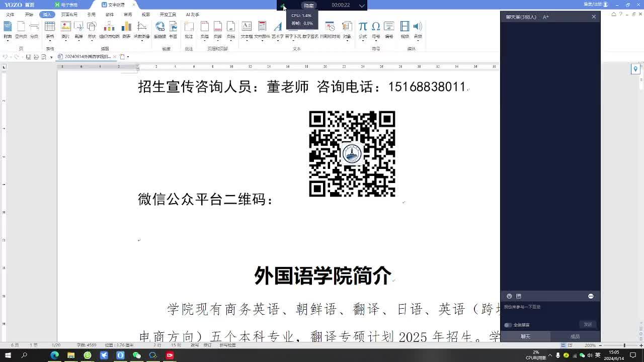Insert an organization chart (组织结构图)

point(109,29)
